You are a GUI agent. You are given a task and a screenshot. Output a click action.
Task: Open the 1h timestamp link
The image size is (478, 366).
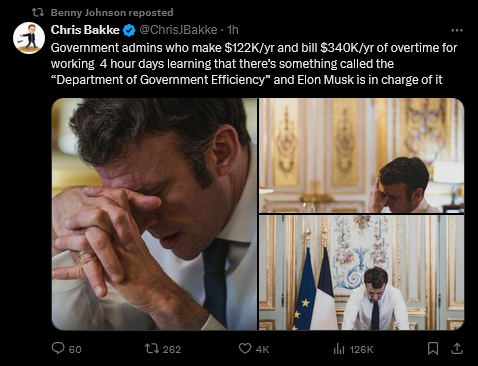pyautogui.click(x=233, y=30)
